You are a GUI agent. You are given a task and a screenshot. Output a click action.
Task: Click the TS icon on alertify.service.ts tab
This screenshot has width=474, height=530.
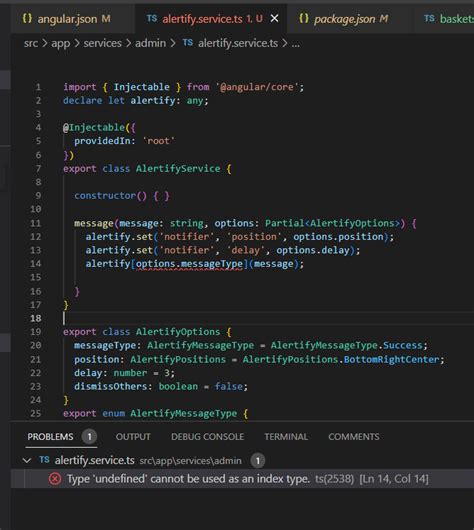pos(152,18)
